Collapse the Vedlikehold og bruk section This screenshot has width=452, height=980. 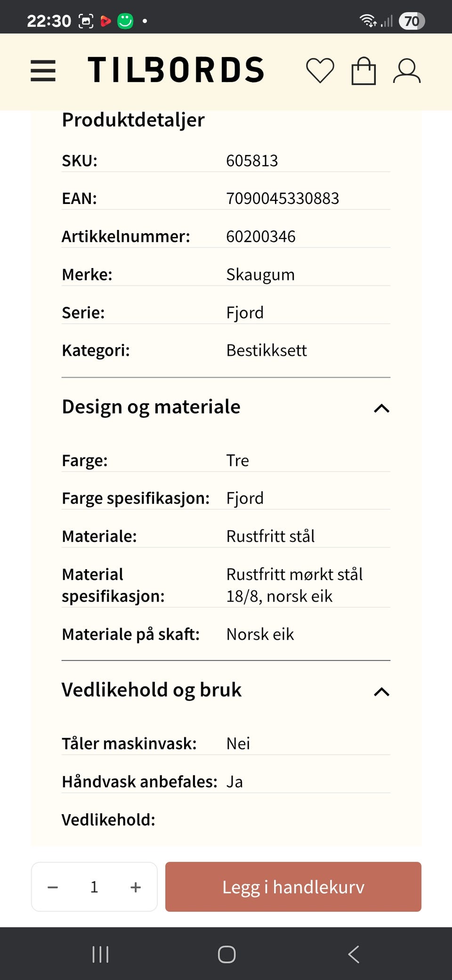[382, 692]
